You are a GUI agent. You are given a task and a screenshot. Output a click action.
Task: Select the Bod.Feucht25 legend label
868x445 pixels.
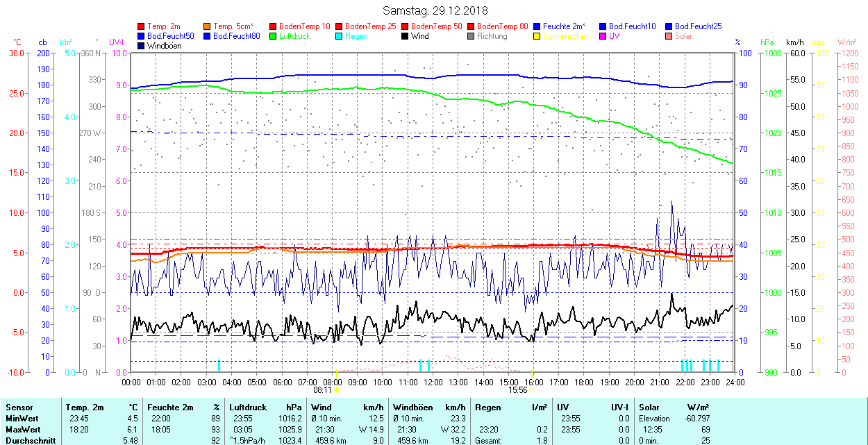coord(698,26)
